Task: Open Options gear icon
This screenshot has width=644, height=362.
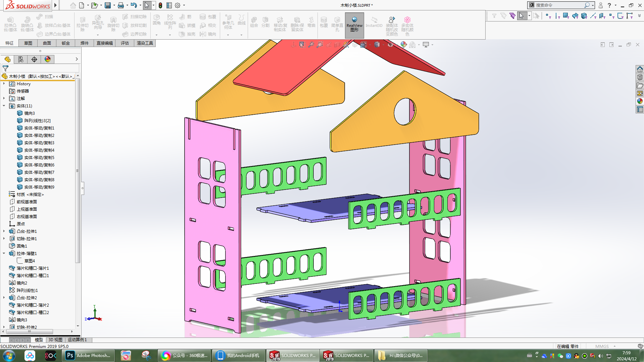Action: pyautogui.click(x=178, y=5)
